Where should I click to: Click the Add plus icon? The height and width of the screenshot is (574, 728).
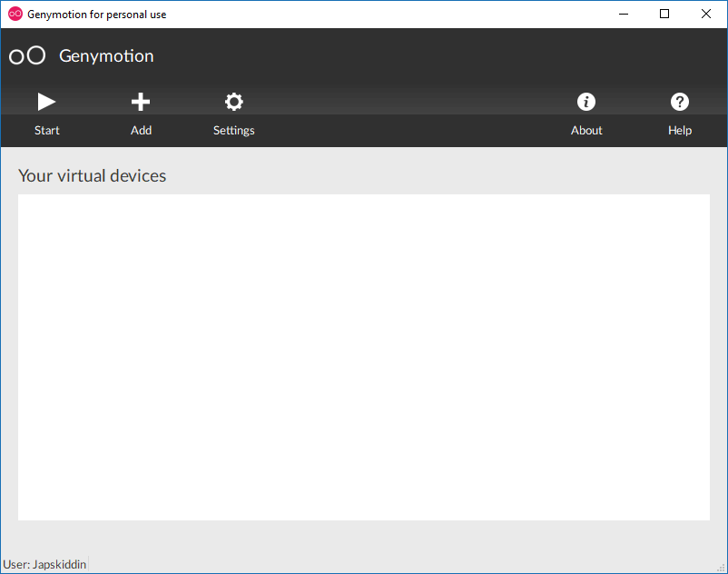click(141, 102)
